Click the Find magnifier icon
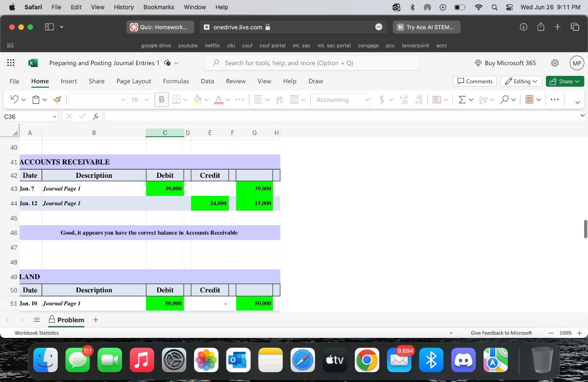The height and width of the screenshot is (382, 588). click(x=505, y=99)
